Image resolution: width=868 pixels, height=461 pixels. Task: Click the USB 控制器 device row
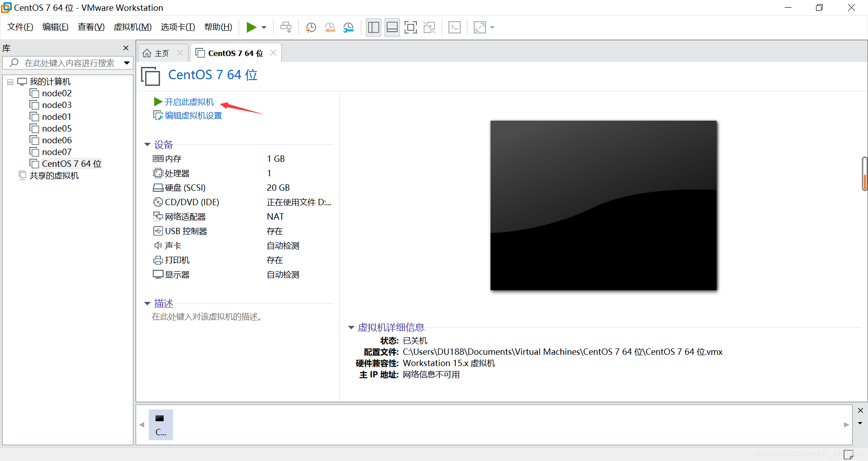tap(242, 231)
